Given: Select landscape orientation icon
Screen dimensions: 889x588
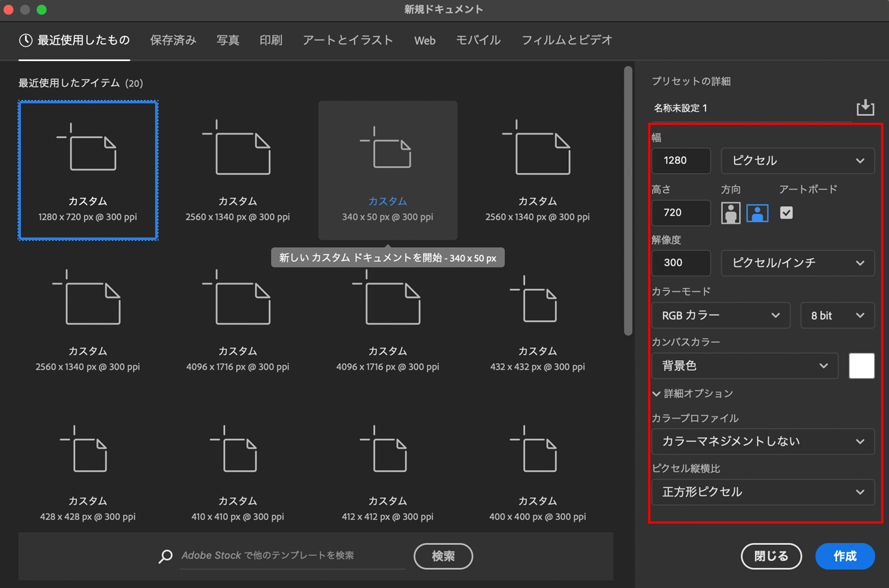Looking at the screenshot, I should tap(757, 213).
